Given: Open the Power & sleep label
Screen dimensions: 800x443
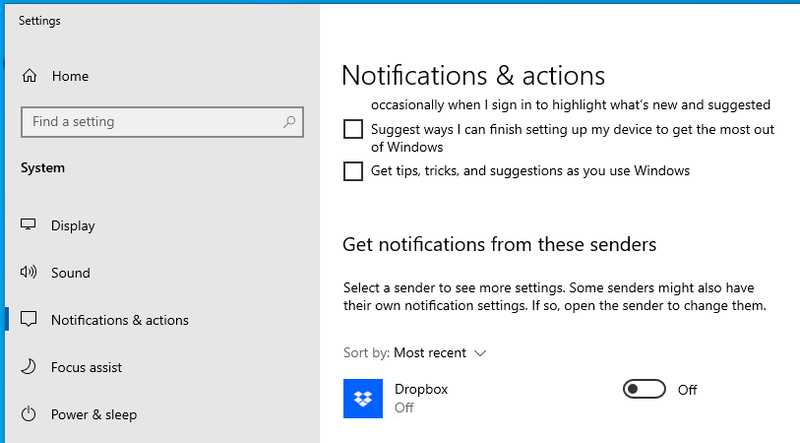Looking at the screenshot, I should pyautogui.click(x=94, y=414).
